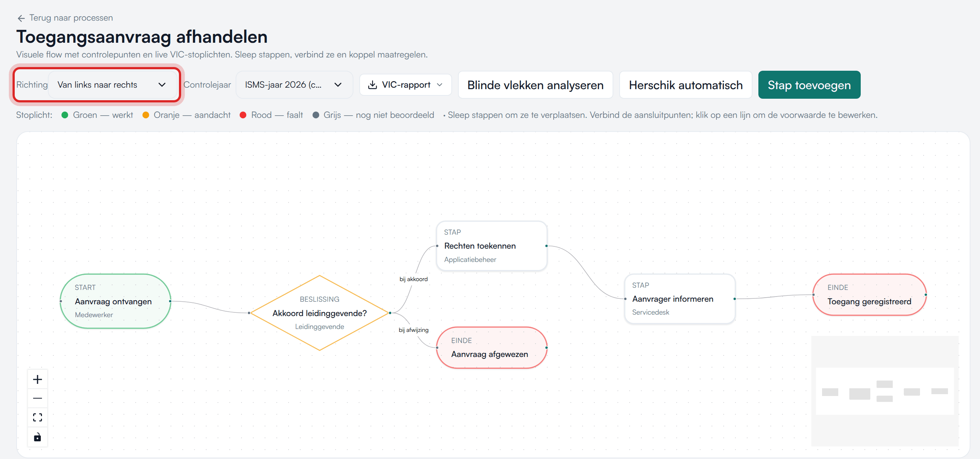Toggle the canvas lock icon
This screenshot has height=459, width=980.
coord(37,437)
